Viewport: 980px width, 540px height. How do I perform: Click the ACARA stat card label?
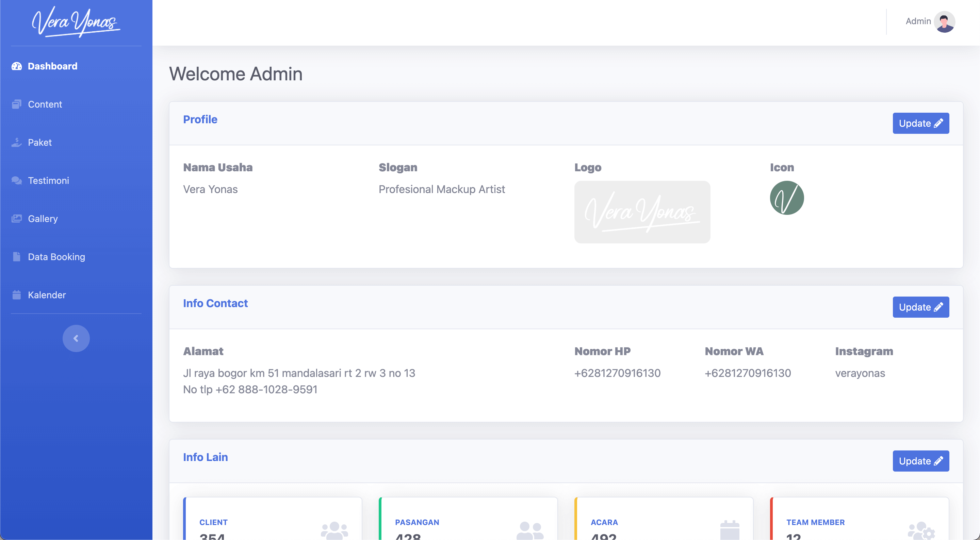tap(604, 522)
